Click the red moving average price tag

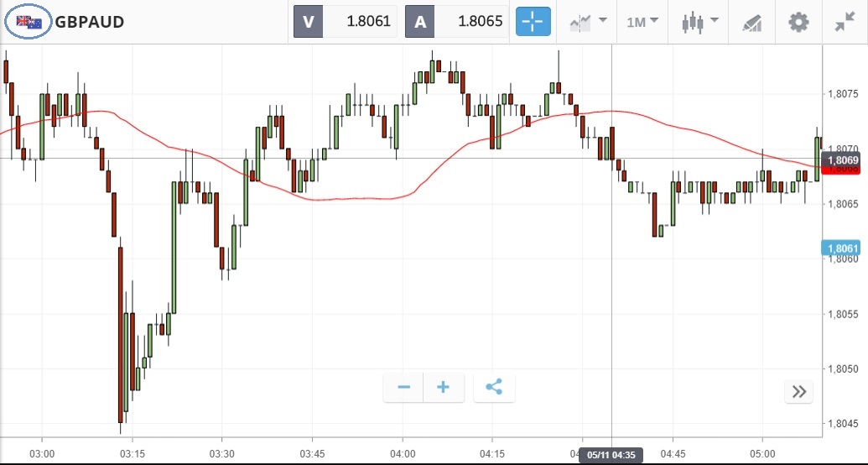click(843, 170)
